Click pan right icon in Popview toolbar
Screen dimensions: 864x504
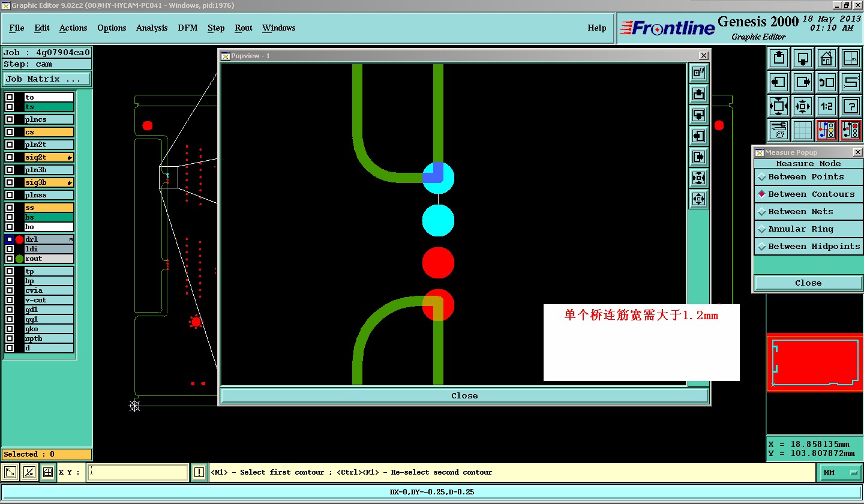(x=698, y=157)
